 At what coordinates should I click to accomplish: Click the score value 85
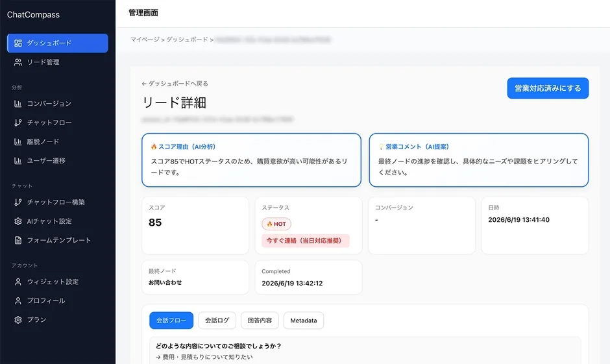click(155, 223)
